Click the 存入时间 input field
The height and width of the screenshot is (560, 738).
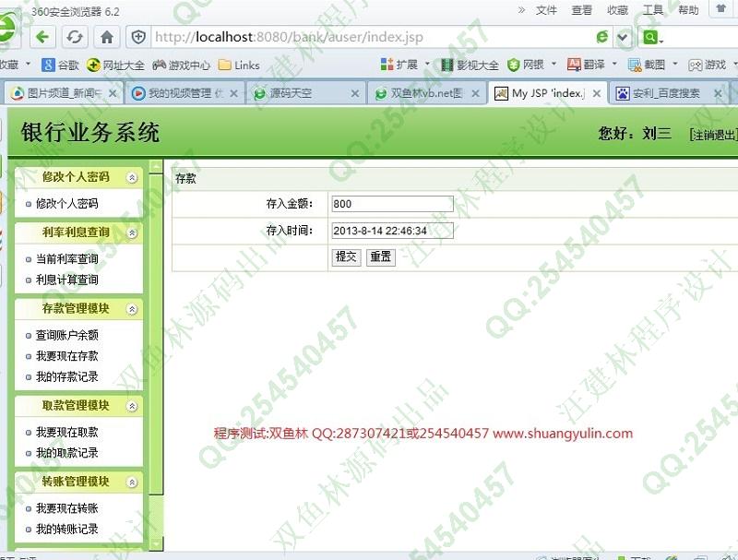[393, 231]
